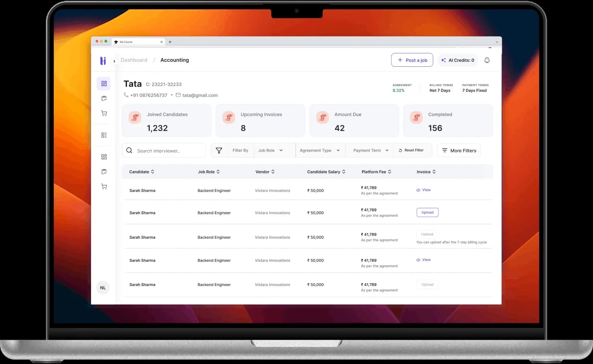Screen dimensions: 593x364
Task: Click the Post a job button
Action: pyautogui.click(x=412, y=60)
